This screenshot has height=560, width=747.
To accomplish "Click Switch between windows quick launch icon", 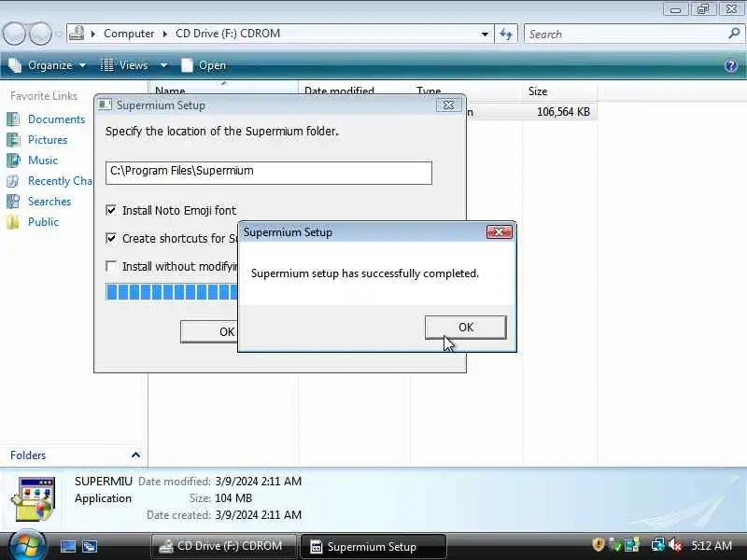I will point(89,546).
